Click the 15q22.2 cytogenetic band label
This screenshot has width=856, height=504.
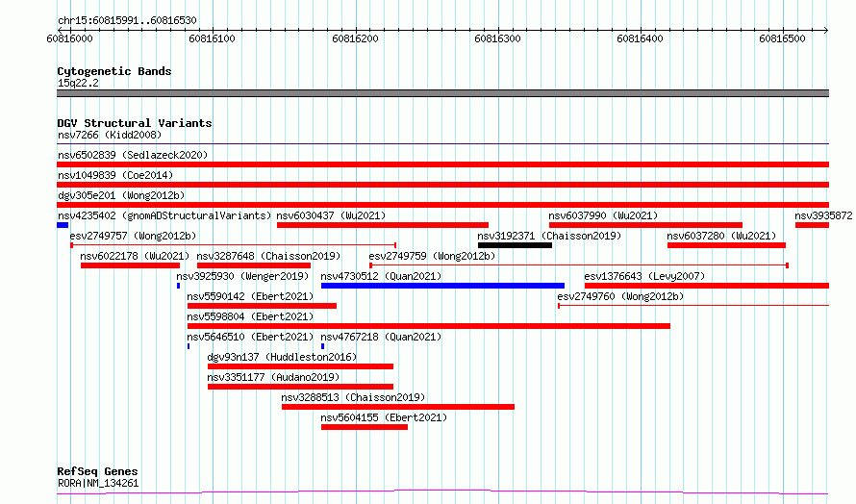[78, 83]
